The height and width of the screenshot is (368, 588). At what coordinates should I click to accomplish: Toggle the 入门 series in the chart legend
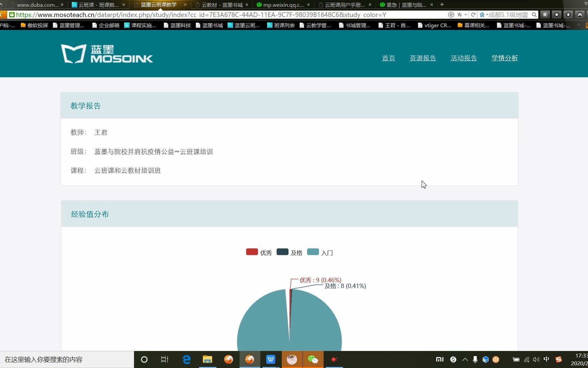tap(327, 252)
